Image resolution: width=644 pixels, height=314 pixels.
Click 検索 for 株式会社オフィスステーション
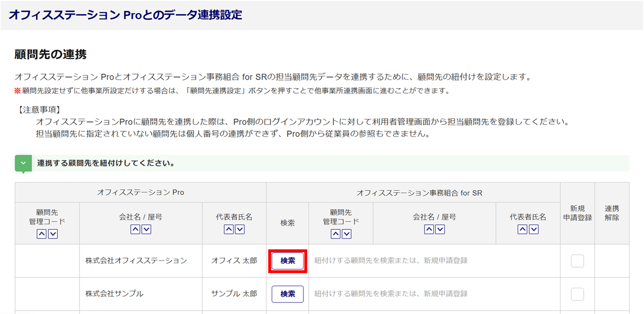click(288, 261)
